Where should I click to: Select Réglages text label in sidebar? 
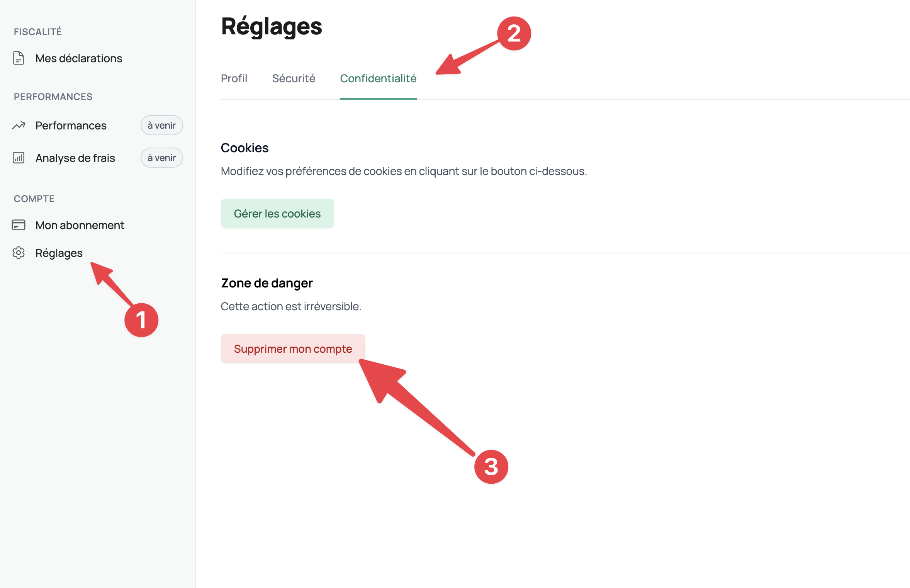(59, 253)
